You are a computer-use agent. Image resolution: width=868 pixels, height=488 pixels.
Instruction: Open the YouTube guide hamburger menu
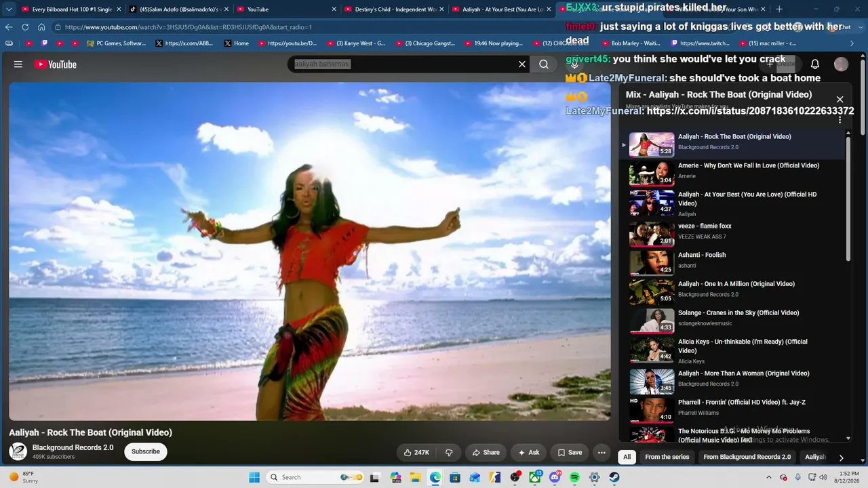pyautogui.click(x=18, y=64)
